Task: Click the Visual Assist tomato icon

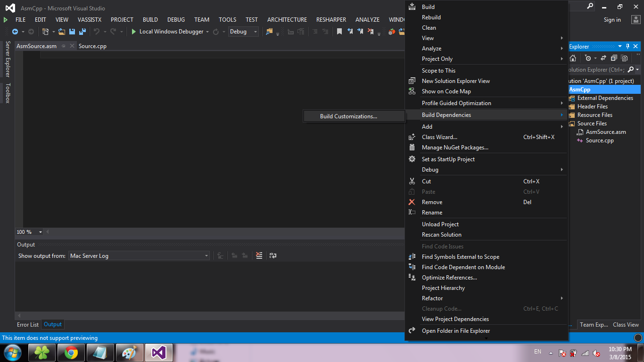Action: coord(391,32)
